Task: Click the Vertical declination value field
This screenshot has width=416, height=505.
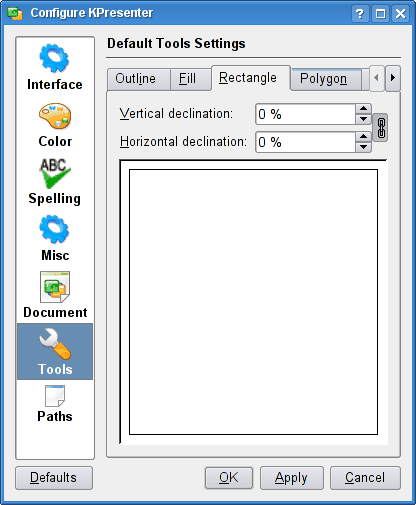Action: click(x=305, y=114)
